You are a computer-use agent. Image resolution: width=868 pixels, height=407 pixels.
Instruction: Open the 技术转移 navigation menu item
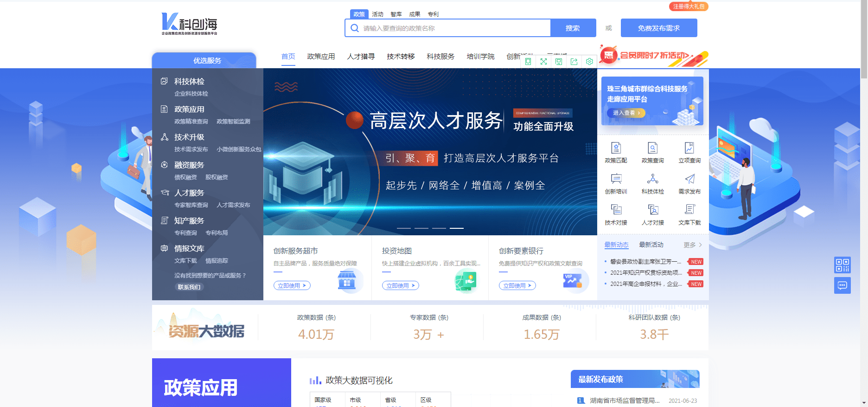(401, 57)
